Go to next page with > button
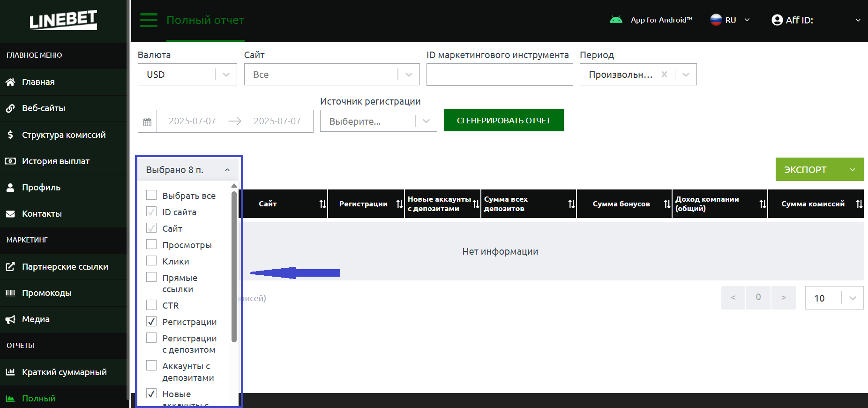The width and height of the screenshot is (868, 408). 783,297
